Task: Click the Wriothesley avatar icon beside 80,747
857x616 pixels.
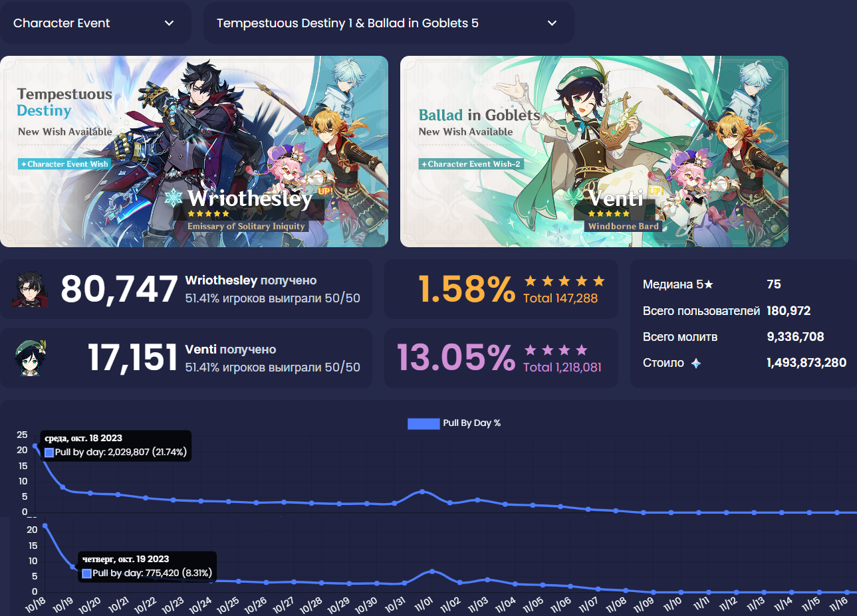Action: (x=30, y=290)
